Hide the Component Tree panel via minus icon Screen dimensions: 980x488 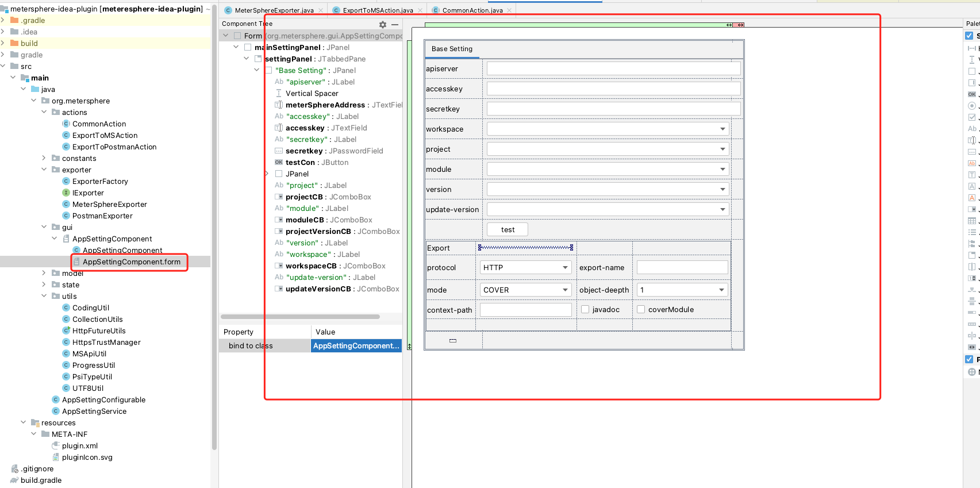coord(395,25)
